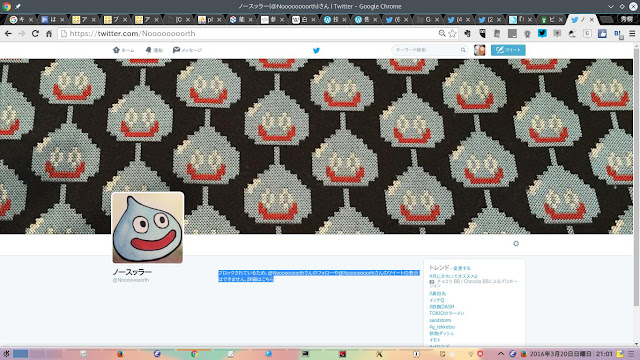Viewport: 640px width, 360px height.
Task: Open Twitter Messages nav item
Action: [187, 50]
